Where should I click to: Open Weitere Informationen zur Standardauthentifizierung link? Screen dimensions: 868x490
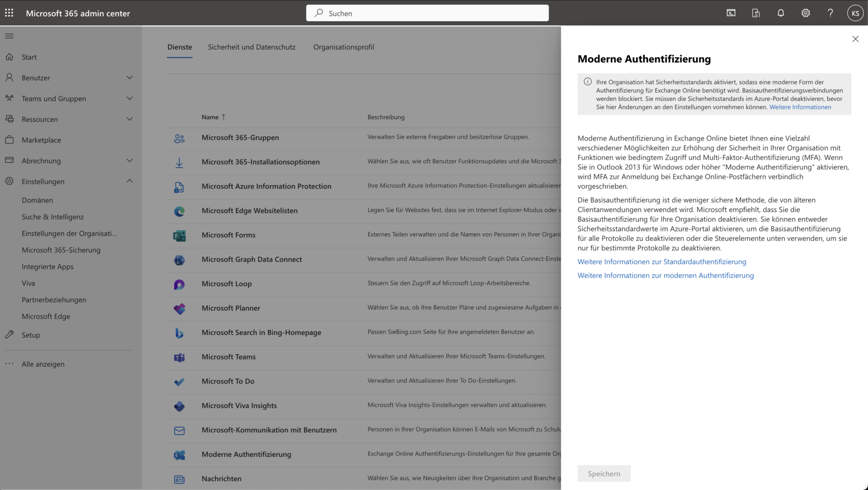point(662,262)
